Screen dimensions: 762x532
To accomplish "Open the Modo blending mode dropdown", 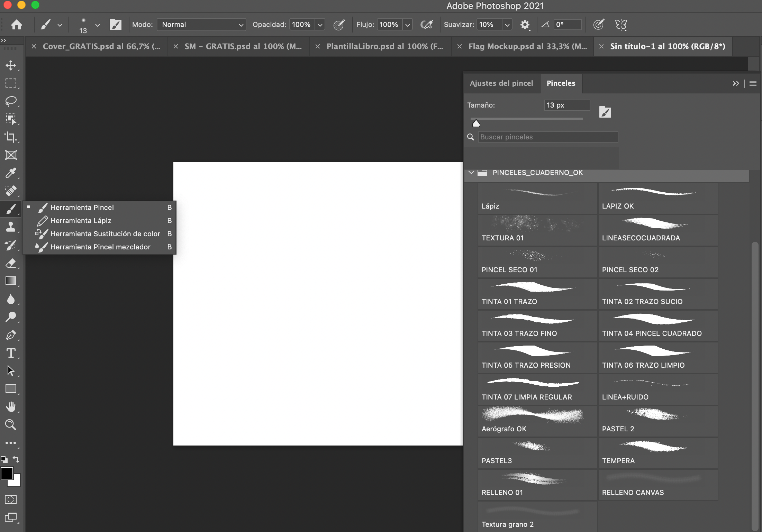I will [x=201, y=25].
